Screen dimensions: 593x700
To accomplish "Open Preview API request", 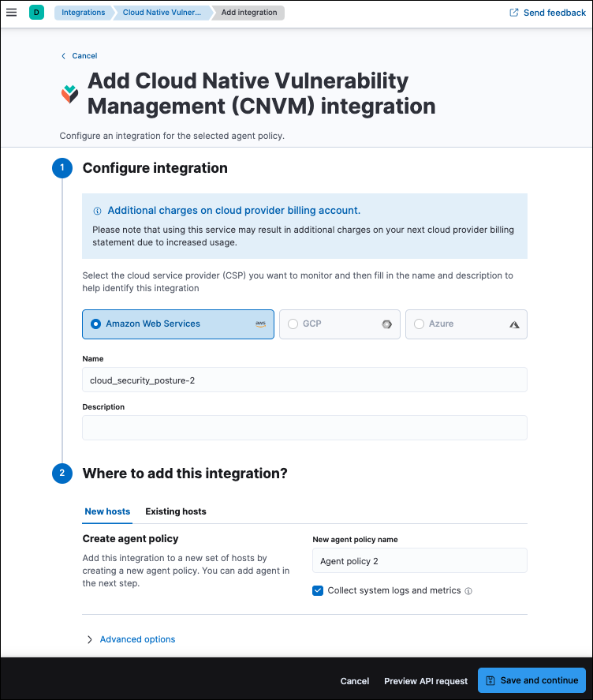I will click(425, 680).
